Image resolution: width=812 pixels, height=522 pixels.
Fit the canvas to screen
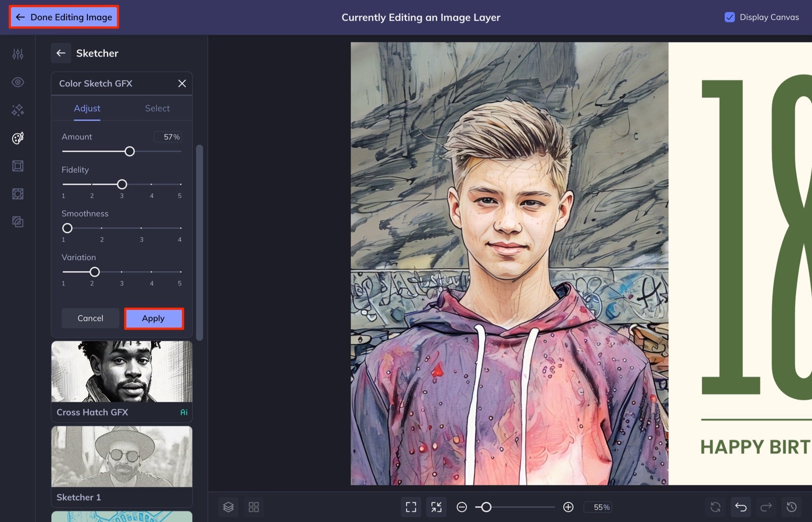[x=411, y=507]
